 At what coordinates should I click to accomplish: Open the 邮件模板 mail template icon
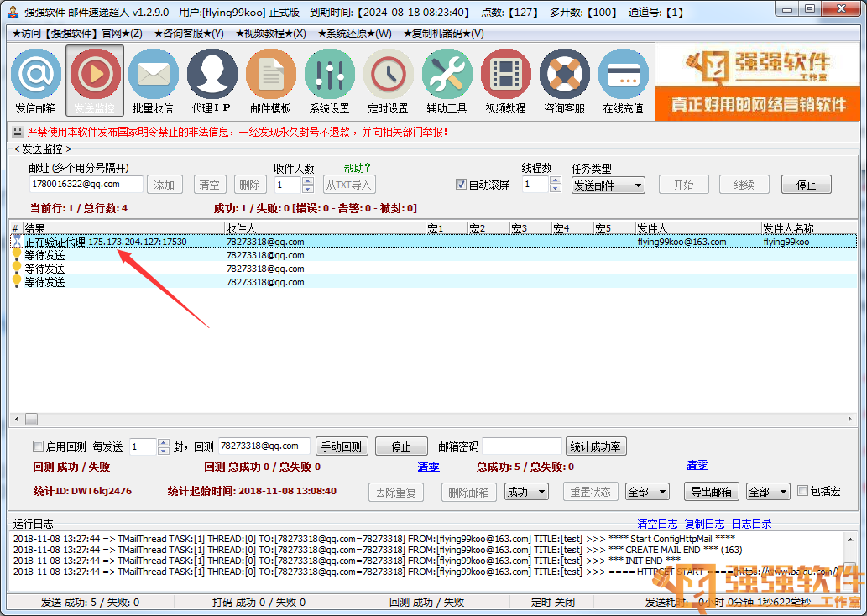point(270,81)
